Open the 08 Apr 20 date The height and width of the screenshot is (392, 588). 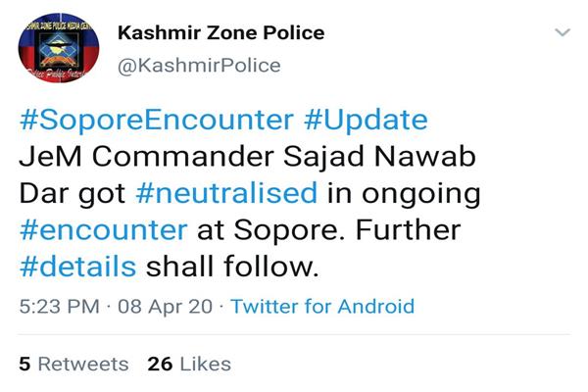tap(165, 307)
